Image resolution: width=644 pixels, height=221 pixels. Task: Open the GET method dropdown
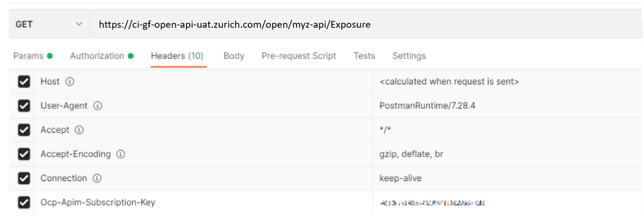click(49, 24)
